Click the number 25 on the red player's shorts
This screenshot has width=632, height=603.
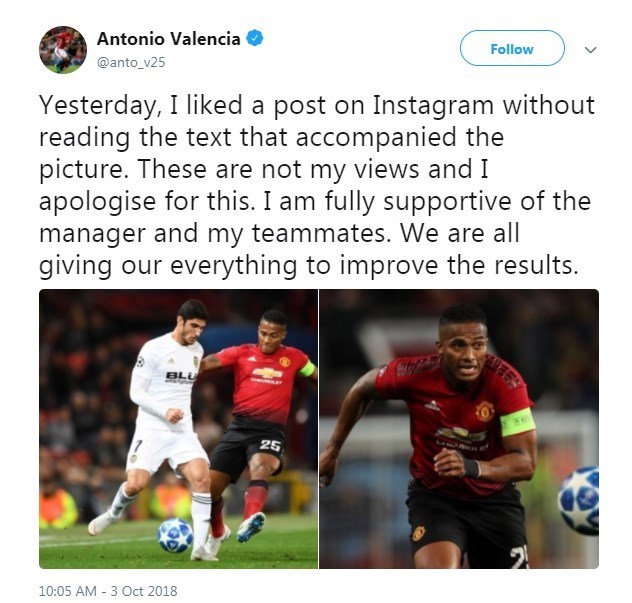(x=270, y=445)
